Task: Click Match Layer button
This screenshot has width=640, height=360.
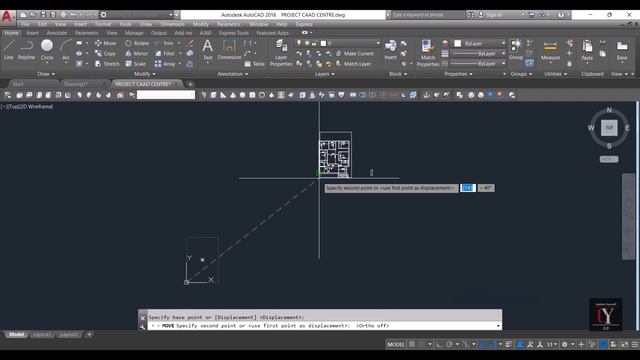Action: (x=353, y=64)
